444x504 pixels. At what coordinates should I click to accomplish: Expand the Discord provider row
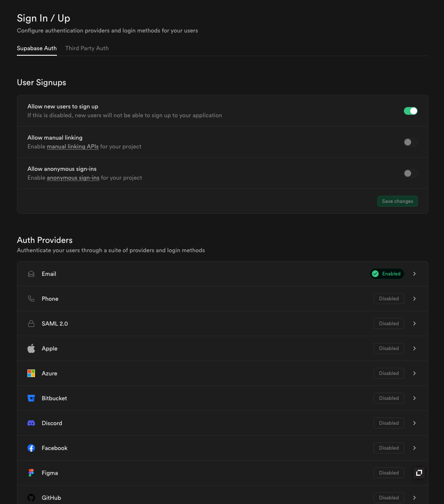[x=414, y=423]
